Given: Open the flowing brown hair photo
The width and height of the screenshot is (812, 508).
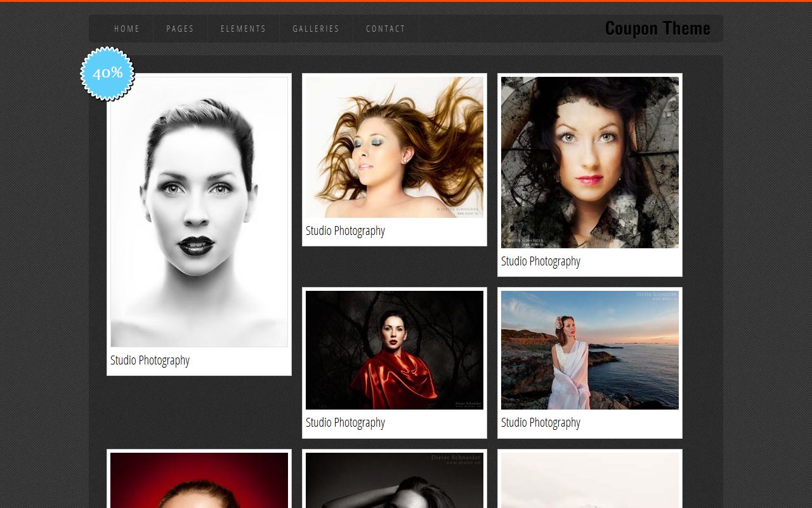Looking at the screenshot, I should coord(395,147).
